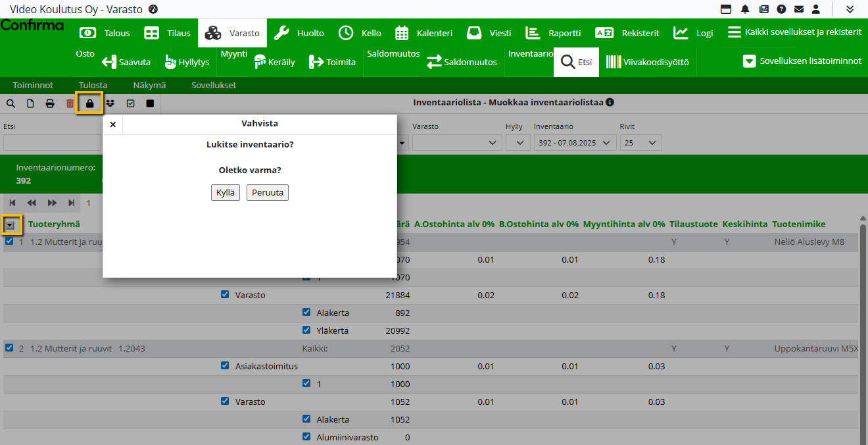
Task: Click the lock inventory padlock icon
Action: [89, 103]
